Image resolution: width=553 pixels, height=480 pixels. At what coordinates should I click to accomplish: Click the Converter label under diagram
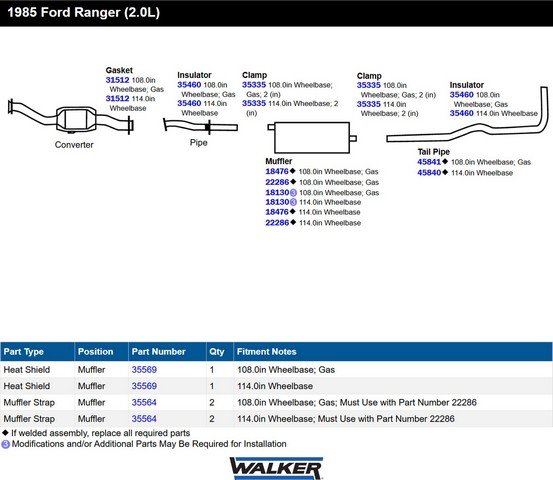pyautogui.click(x=74, y=145)
